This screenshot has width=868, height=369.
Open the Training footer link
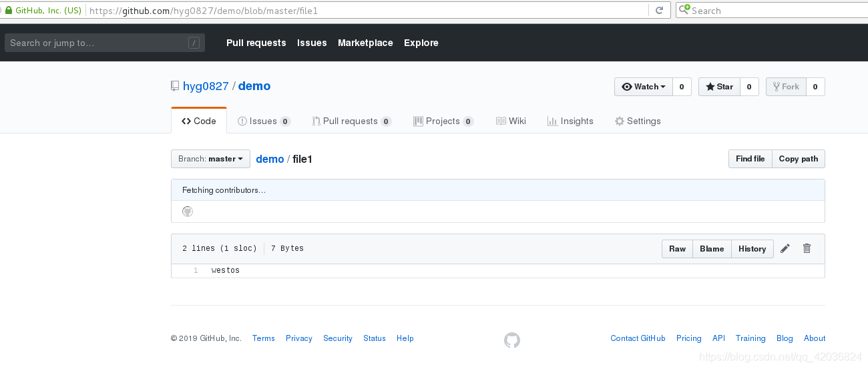(750, 338)
